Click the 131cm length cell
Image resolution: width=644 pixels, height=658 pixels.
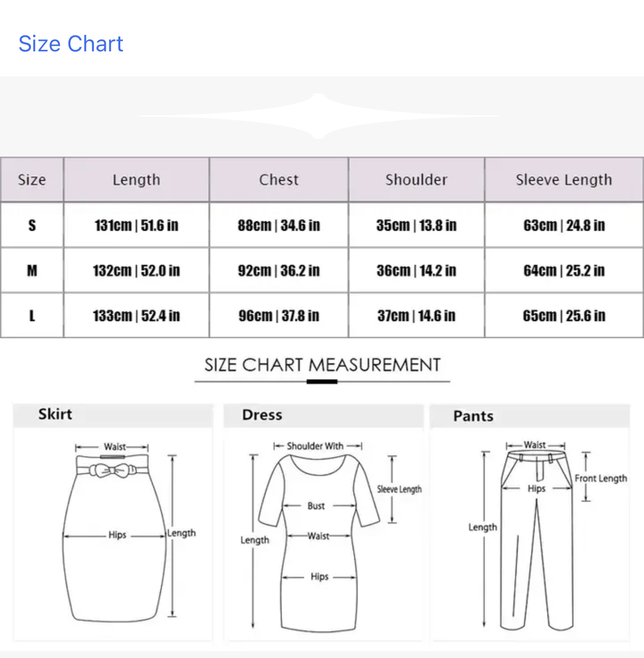[136, 225]
